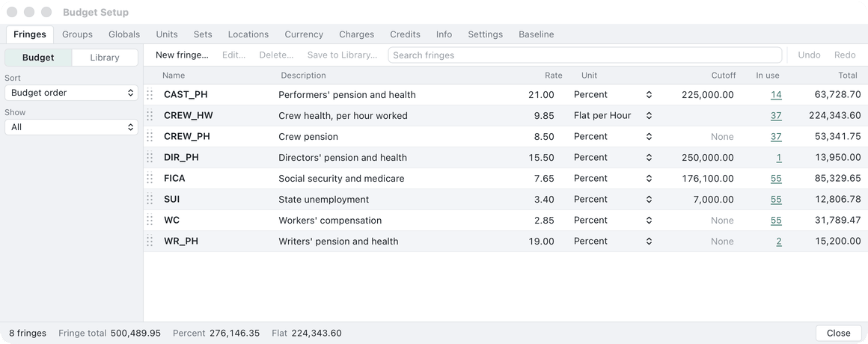Grab the drag handle for SUI row
The width and height of the screenshot is (868, 344).
click(150, 199)
